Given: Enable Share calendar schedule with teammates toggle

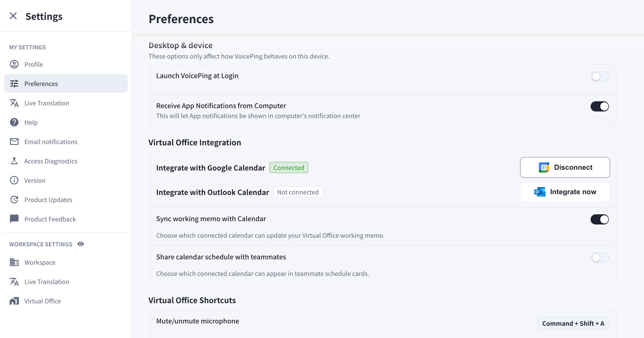Looking at the screenshot, I should (x=599, y=258).
